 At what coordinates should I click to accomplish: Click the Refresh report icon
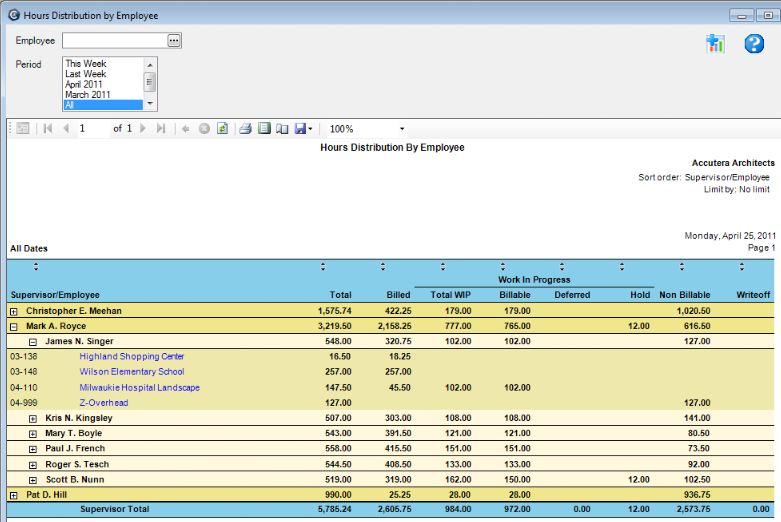tap(222, 129)
